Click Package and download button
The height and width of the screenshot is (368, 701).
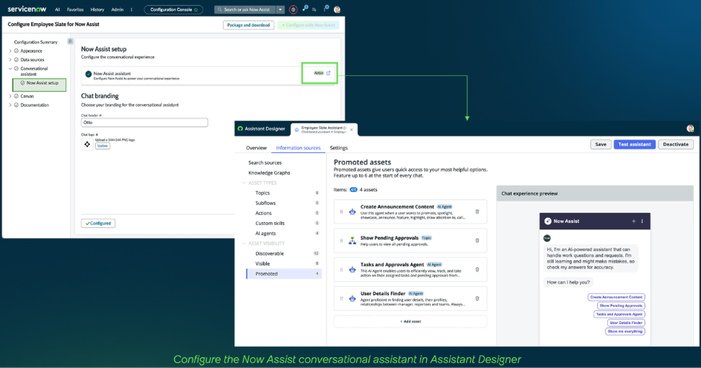[x=249, y=25]
